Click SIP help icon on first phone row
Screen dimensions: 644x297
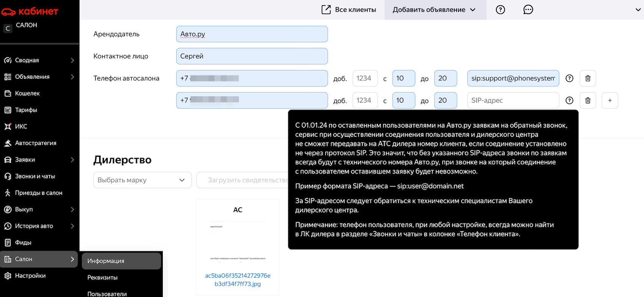click(569, 78)
